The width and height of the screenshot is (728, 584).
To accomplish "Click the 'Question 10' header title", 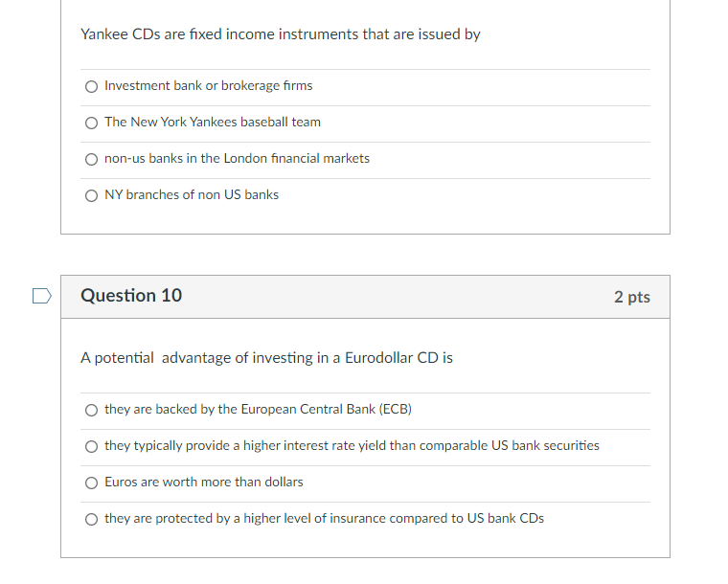I will pos(131,296).
